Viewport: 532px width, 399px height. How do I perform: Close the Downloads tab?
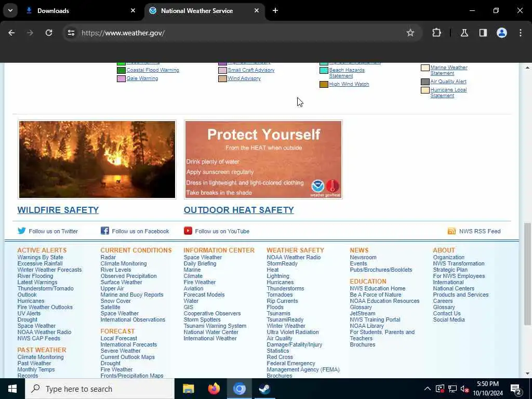(x=133, y=10)
